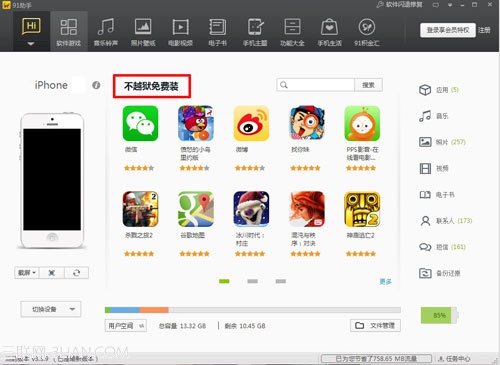Viewport: 500px width, 365px height.
Task: Click the fullscreen button below phone preview
Action: coord(52,273)
